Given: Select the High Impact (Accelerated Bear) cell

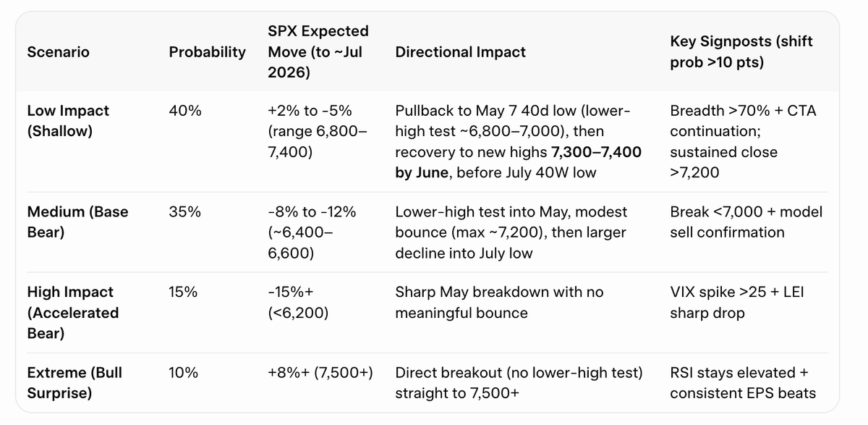Looking at the screenshot, I should 72,313.
